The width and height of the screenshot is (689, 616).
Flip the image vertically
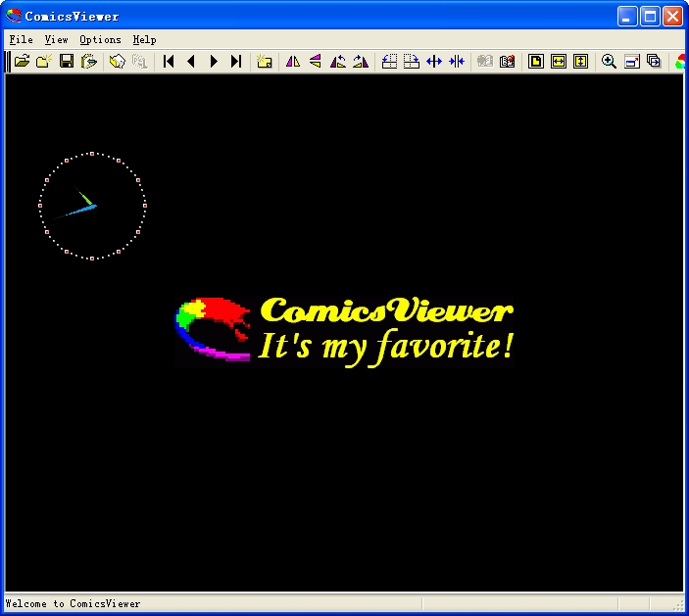tap(316, 61)
